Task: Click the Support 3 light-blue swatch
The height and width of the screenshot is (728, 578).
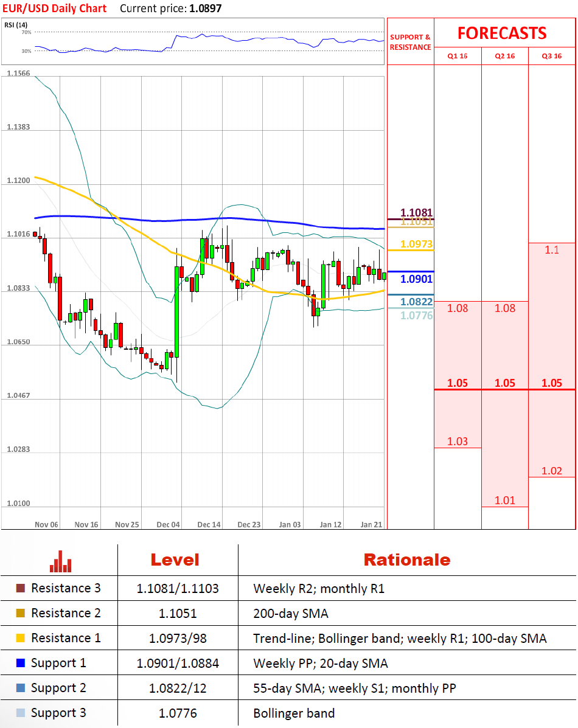Action: 21,713
